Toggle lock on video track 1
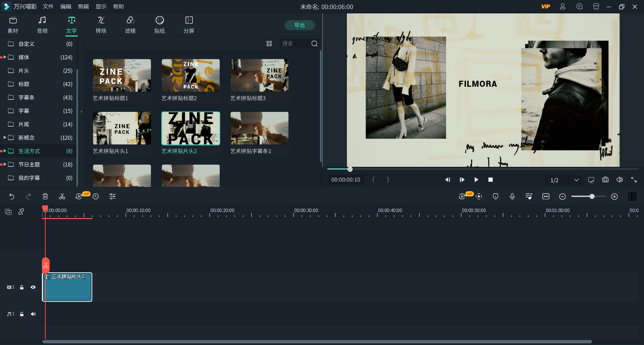The width and height of the screenshot is (644, 345). click(22, 287)
